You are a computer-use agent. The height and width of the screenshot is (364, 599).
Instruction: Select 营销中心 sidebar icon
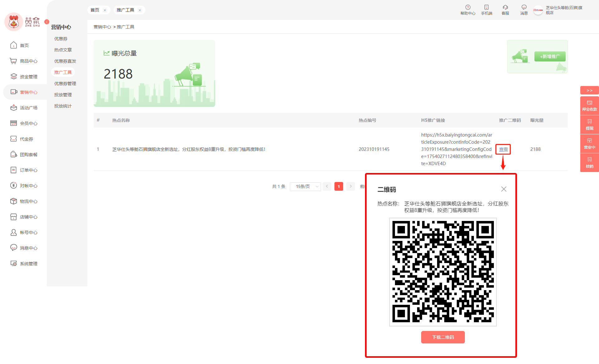click(x=13, y=92)
